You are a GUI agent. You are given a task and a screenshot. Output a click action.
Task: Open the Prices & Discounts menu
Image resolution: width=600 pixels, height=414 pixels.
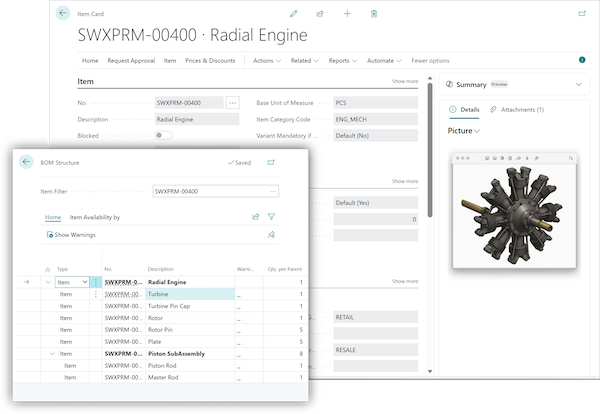point(210,60)
